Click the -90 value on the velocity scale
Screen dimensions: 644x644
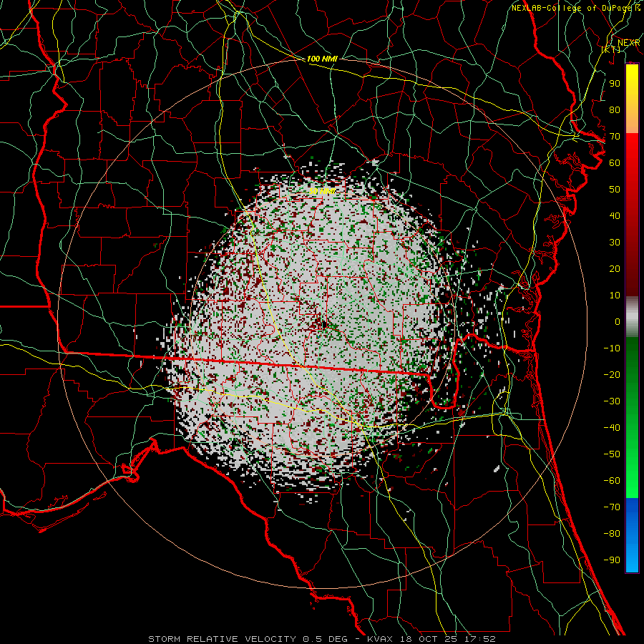[612, 560]
